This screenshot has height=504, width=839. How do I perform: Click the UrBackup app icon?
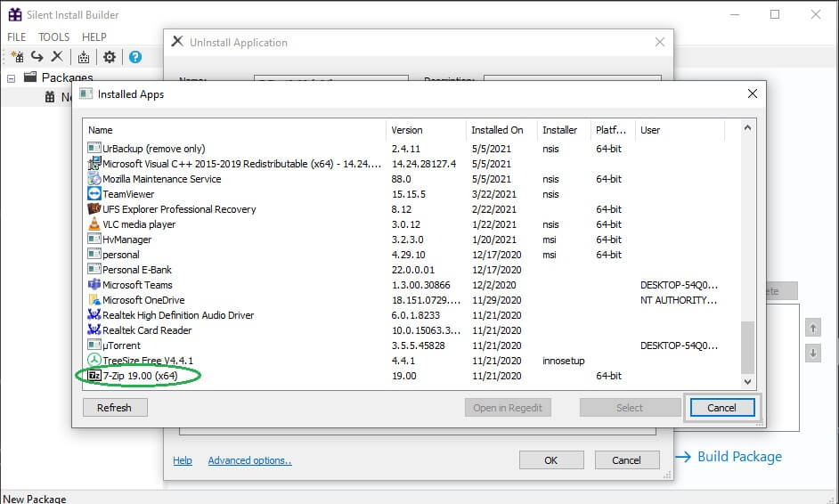pyautogui.click(x=94, y=148)
